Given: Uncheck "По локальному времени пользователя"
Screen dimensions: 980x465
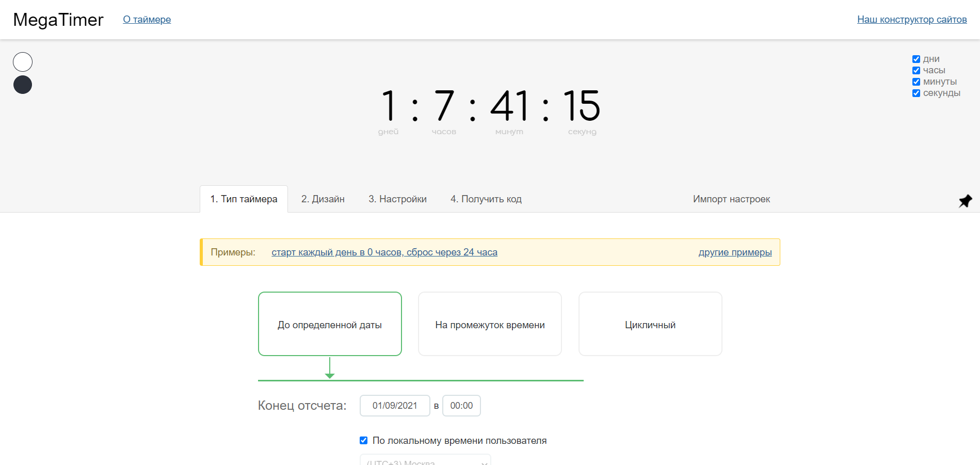Looking at the screenshot, I should tap(363, 440).
